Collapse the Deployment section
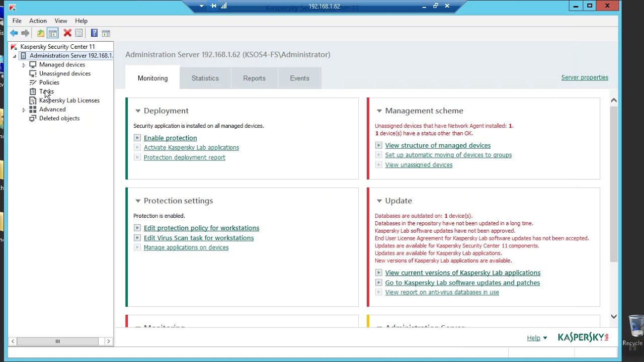The width and height of the screenshot is (644, 362). 137,111
